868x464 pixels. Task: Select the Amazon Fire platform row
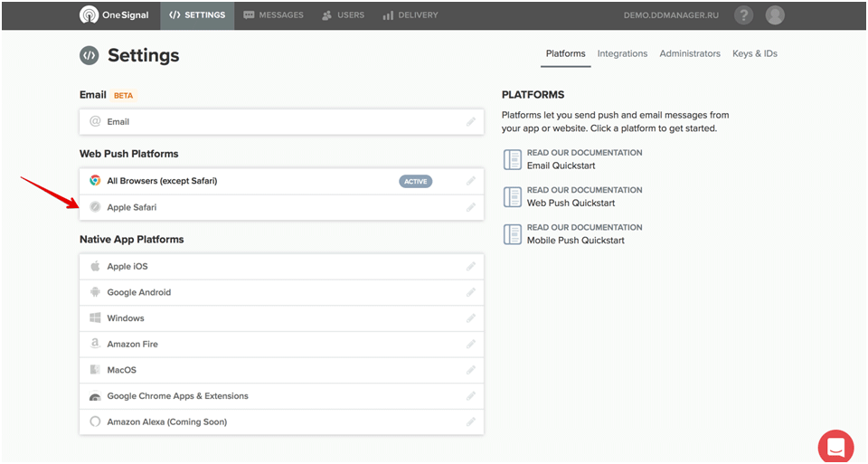coord(281,345)
